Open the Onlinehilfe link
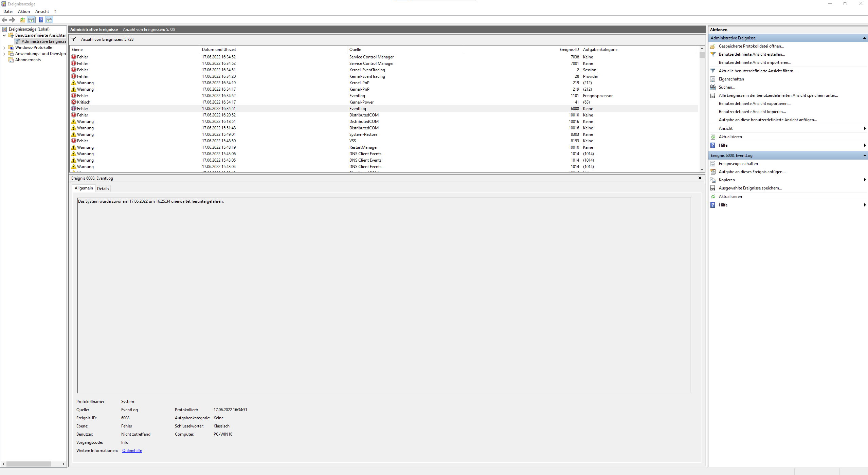This screenshot has height=475, width=868. pyautogui.click(x=132, y=451)
